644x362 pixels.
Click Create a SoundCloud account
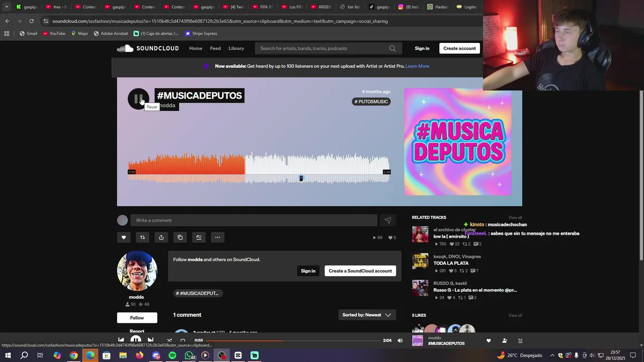(360, 271)
